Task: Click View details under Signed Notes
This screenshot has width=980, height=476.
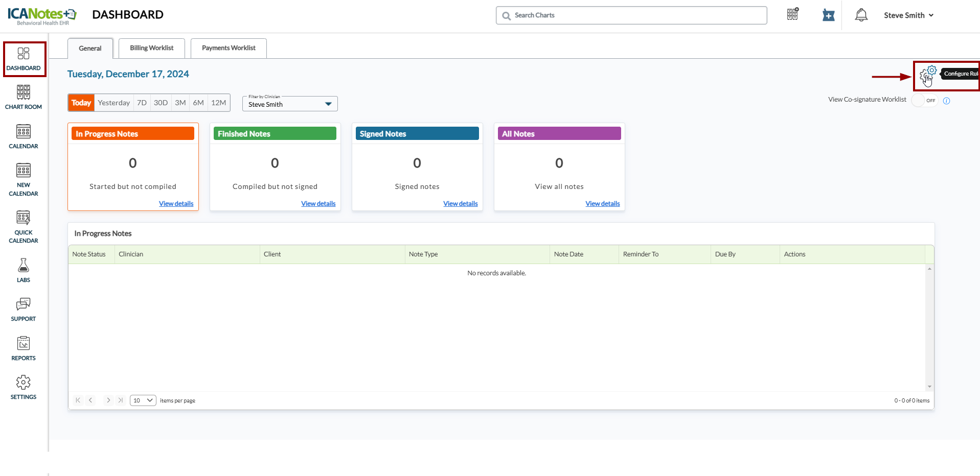Action: (x=460, y=204)
